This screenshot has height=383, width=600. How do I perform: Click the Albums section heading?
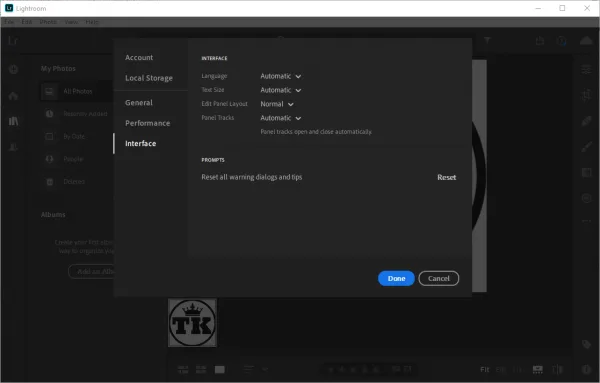[53, 215]
